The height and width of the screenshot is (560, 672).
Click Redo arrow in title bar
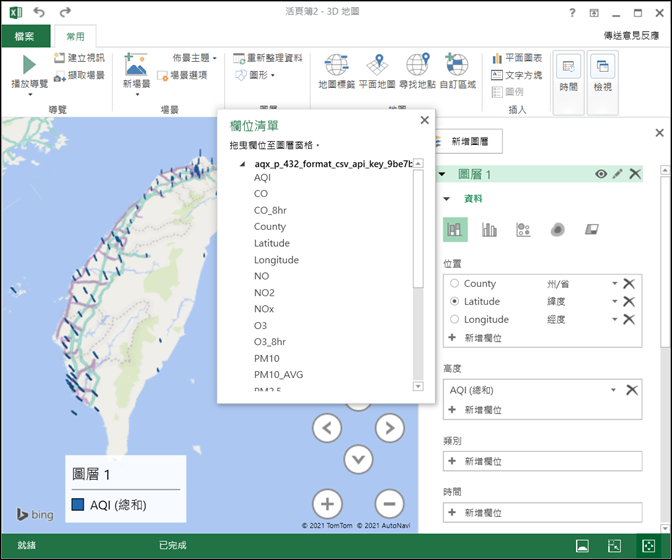click(65, 12)
